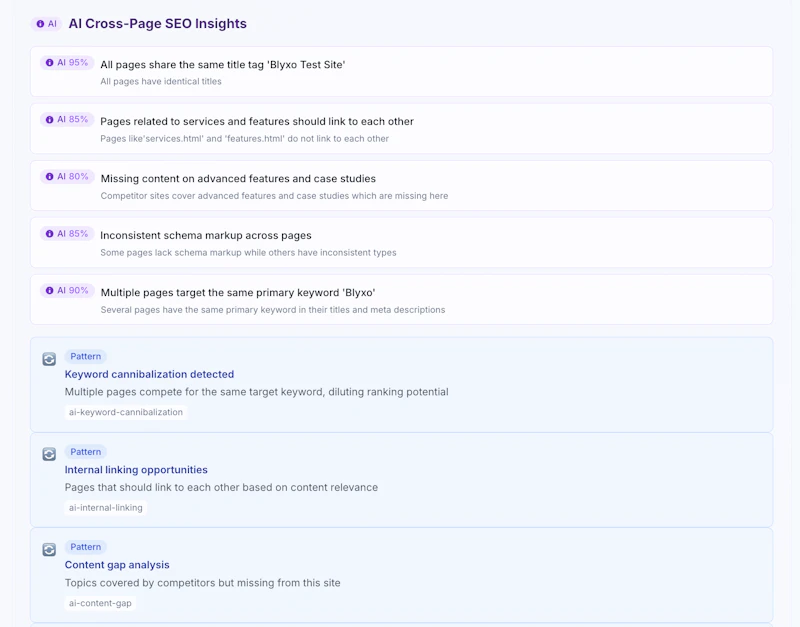This screenshot has height=627, width=800.
Task: Click the AI 90% confidence badge
Action: 67,290
